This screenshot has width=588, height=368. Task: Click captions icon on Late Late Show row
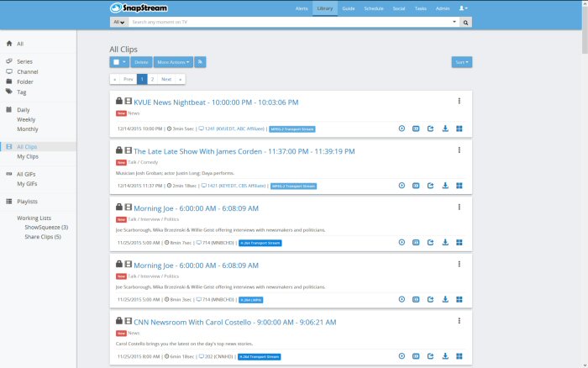[416, 186]
